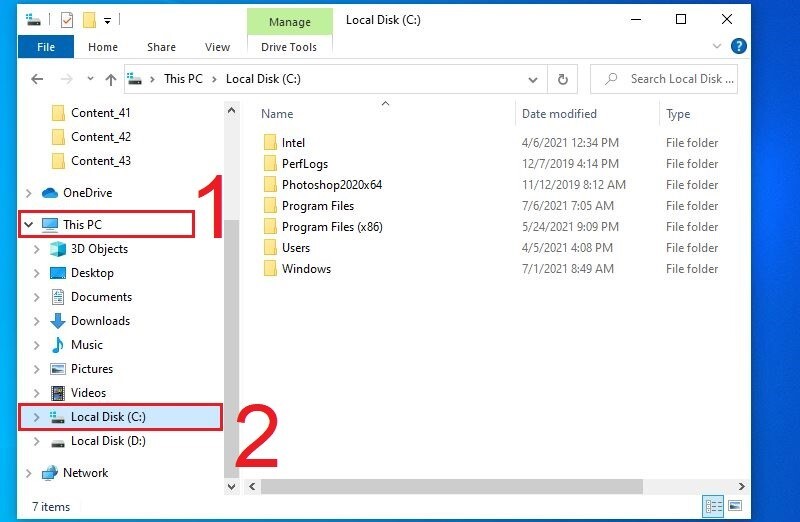Click the Documents icon in the sidebar
The image size is (800, 522).
(58, 297)
